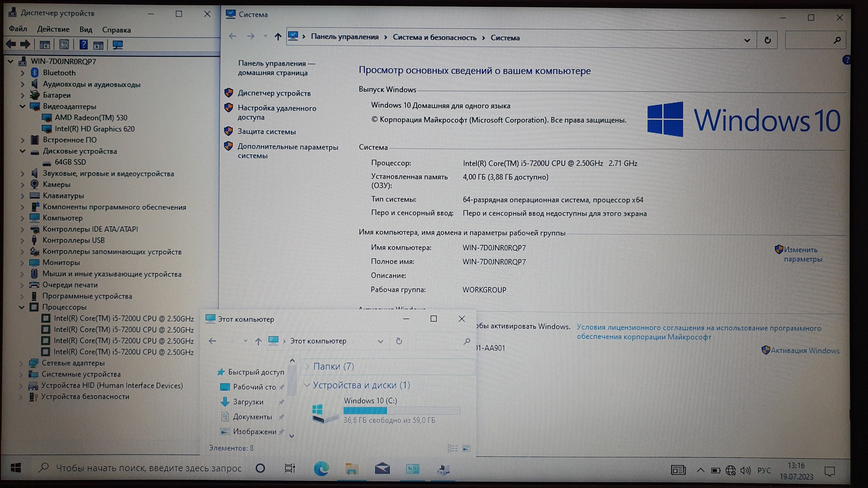Open the Вид menu
The width and height of the screenshot is (868, 488).
86,30
